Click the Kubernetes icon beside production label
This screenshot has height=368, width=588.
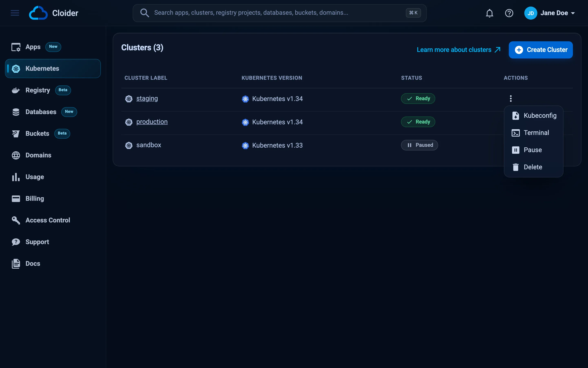(129, 122)
